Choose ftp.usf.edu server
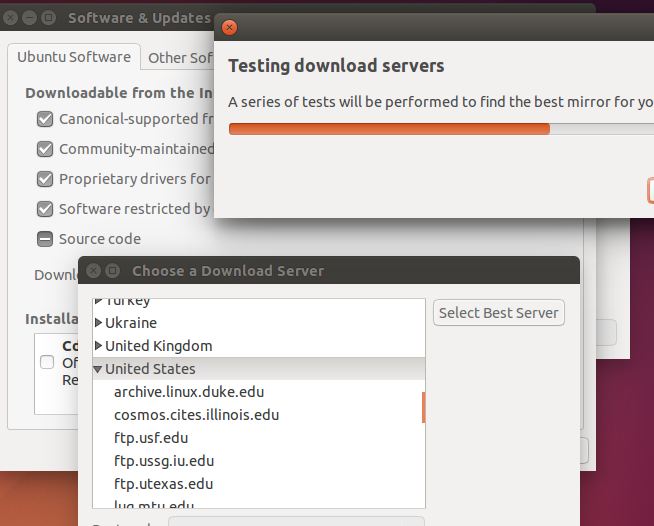This screenshot has height=526, width=654. (x=259, y=438)
